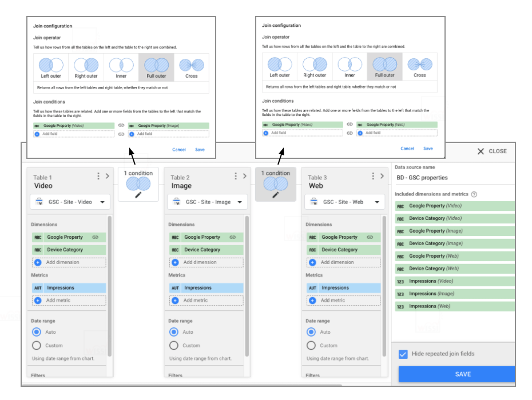
Task: Click BD - GSC properties name field
Action: (x=455, y=178)
